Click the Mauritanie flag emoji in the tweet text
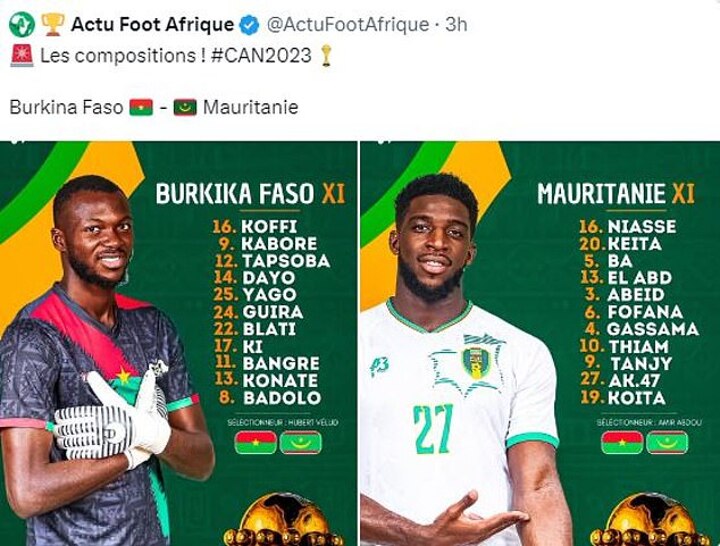Image resolution: width=720 pixels, height=546 pixels. click(185, 107)
